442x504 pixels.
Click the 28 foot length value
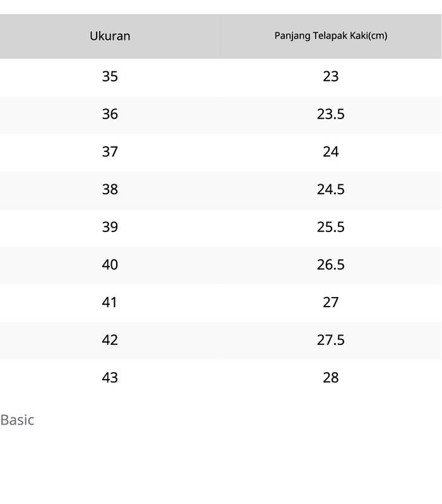pos(330,377)
